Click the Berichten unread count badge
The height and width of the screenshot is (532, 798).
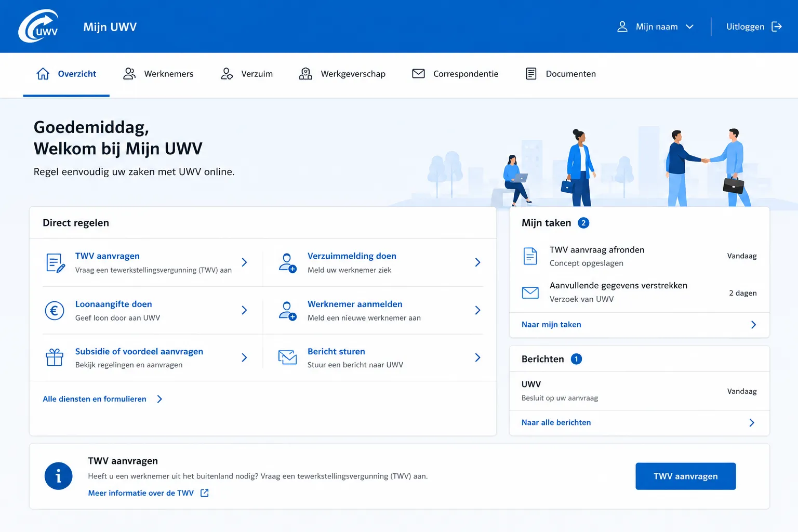click(576, 359)
